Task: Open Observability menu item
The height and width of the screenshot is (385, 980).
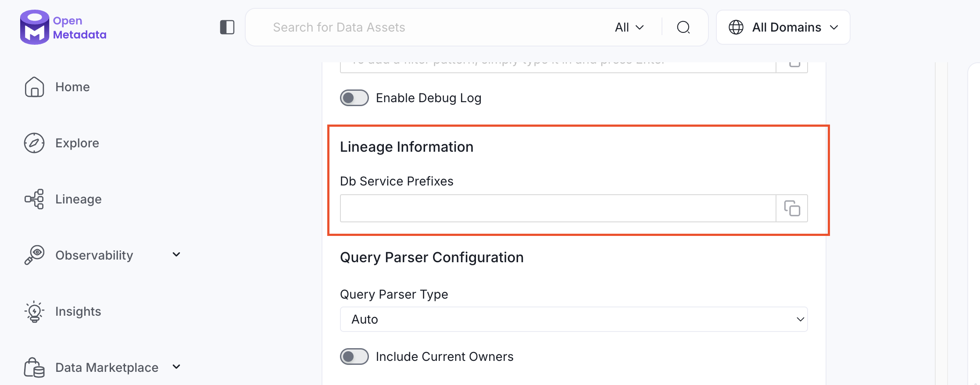Action: pos(94,255)
